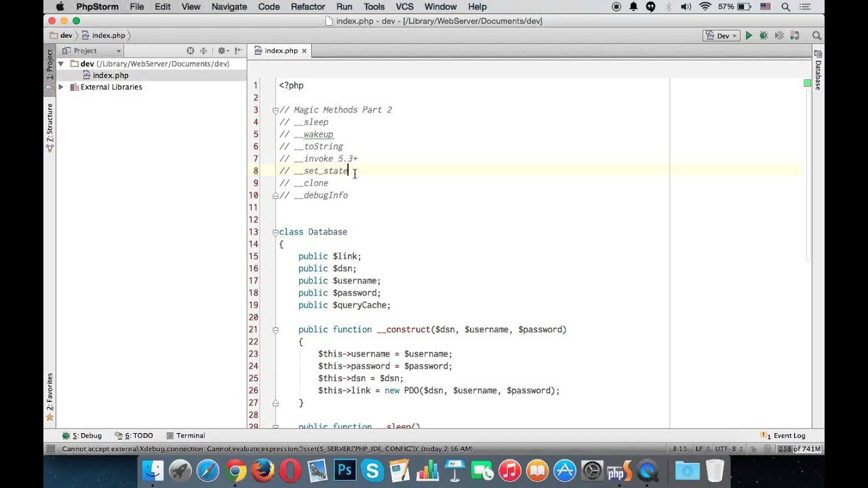
Task: Open the Project panel settings gear
Action: 222,51
